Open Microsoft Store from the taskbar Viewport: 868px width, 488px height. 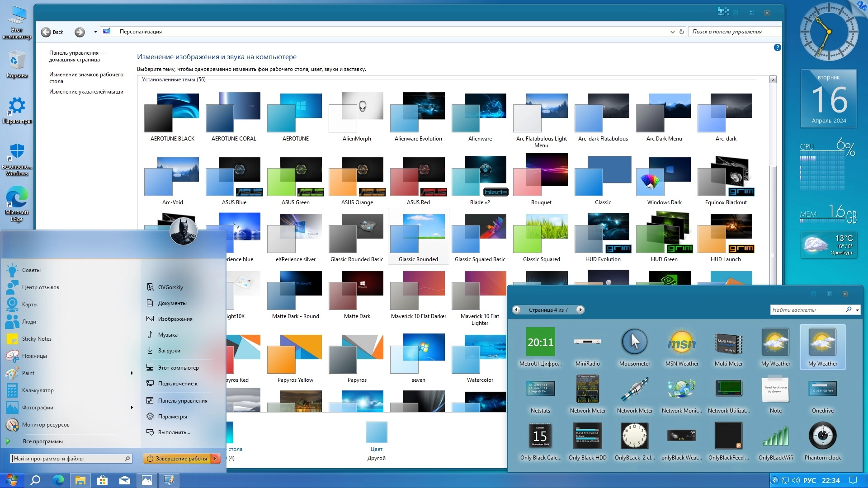(x=103, y=480)
